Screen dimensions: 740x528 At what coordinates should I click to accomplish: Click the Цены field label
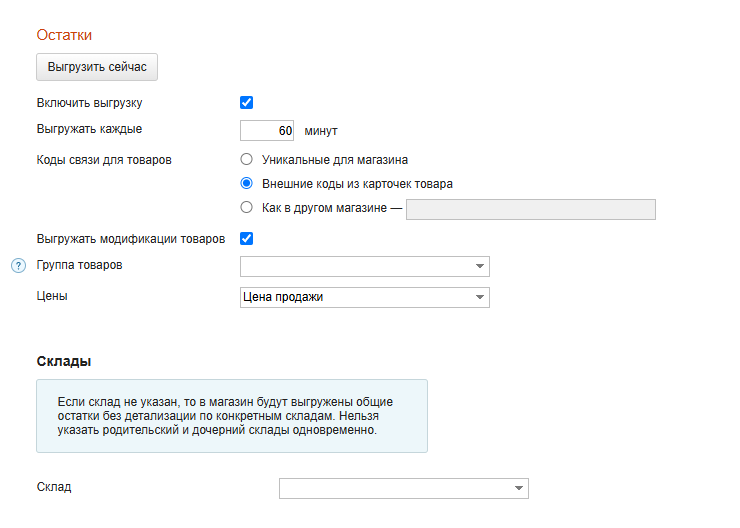[52, 296]
